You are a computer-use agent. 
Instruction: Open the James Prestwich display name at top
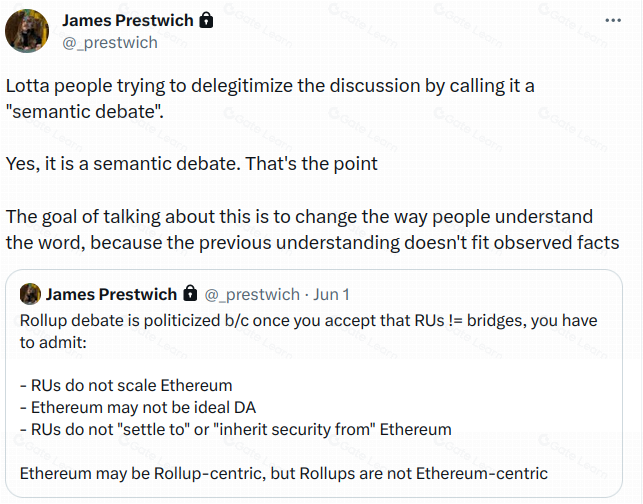[128, 20]
